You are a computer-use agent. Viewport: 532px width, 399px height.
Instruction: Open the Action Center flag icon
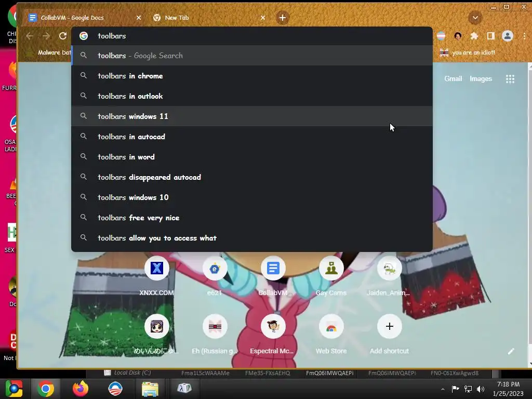pyautogui.click(x=455, y=389)
